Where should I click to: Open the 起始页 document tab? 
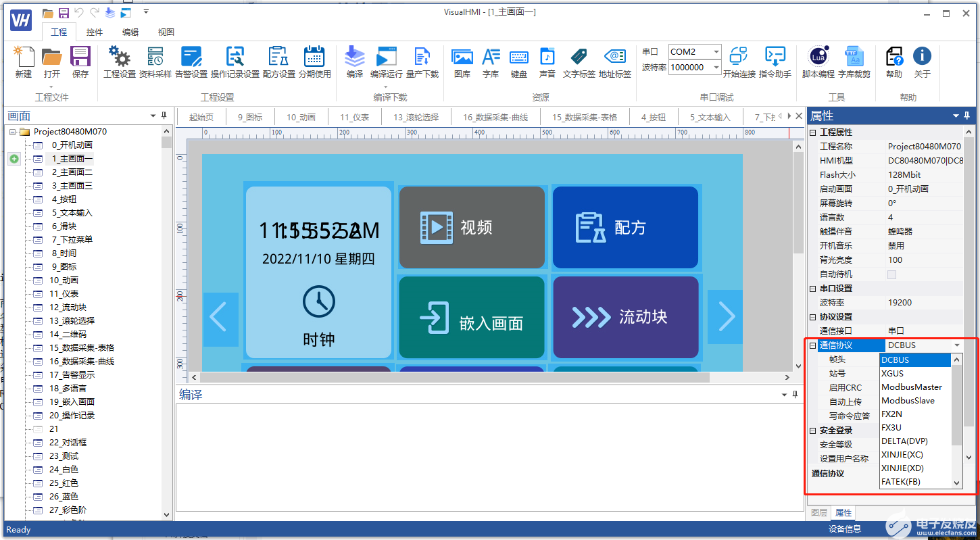(x=201, y=117)
